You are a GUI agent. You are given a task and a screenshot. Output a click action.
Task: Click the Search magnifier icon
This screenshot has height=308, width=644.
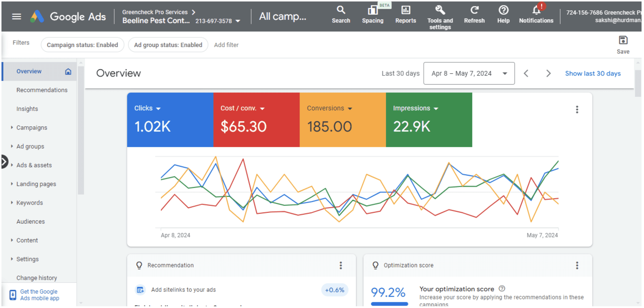click(341, 10)
